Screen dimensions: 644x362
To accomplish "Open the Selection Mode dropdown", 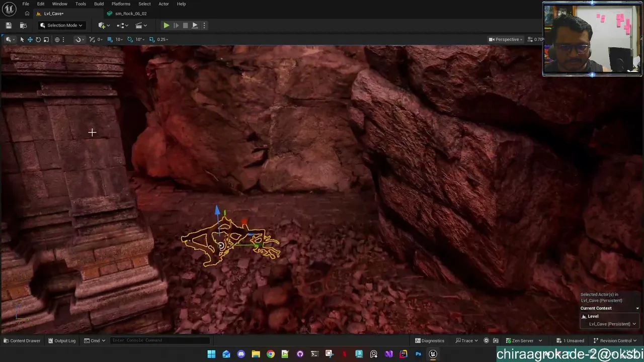I will tap(61, 25).
